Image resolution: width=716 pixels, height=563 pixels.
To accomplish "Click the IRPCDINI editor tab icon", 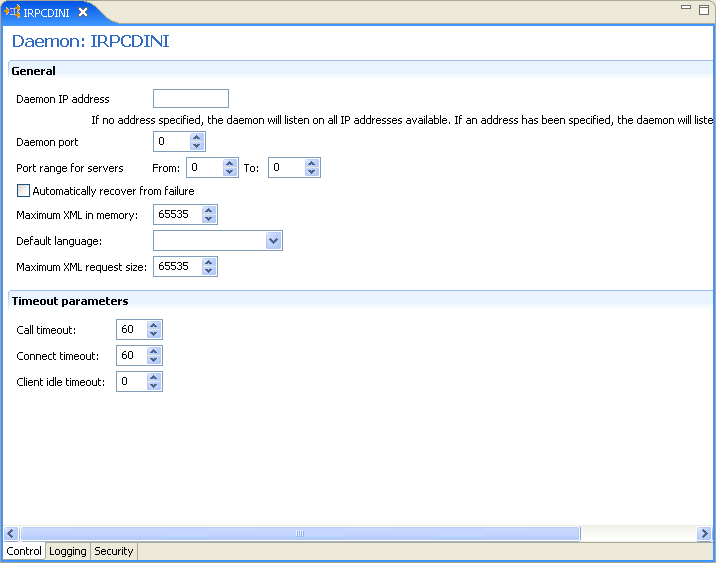I will 12,11.
